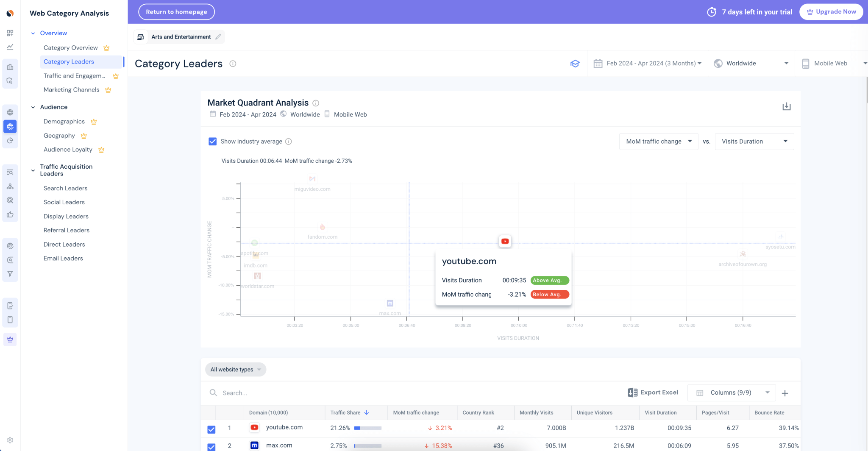Open the bar chart analysis sidebar icon

click(x=10, y=67)
